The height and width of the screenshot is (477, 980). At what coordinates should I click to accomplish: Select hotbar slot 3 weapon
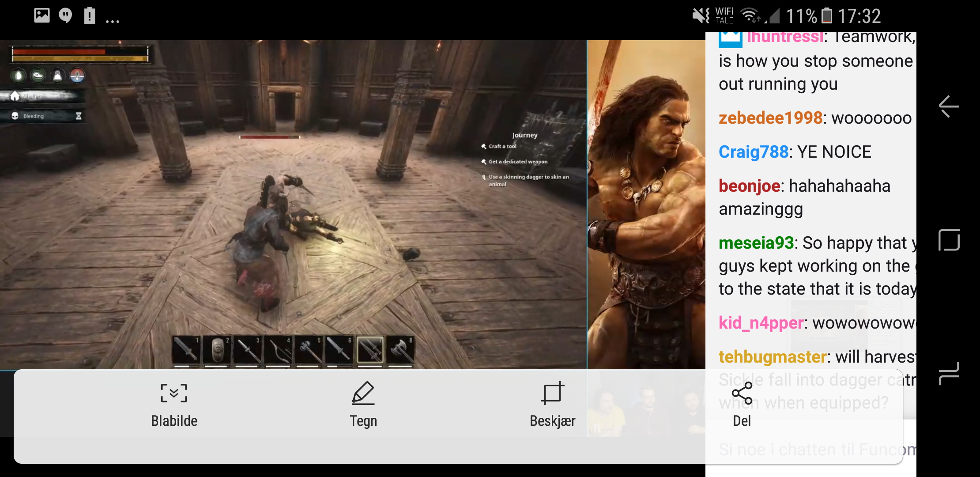(x=247, y=350)
